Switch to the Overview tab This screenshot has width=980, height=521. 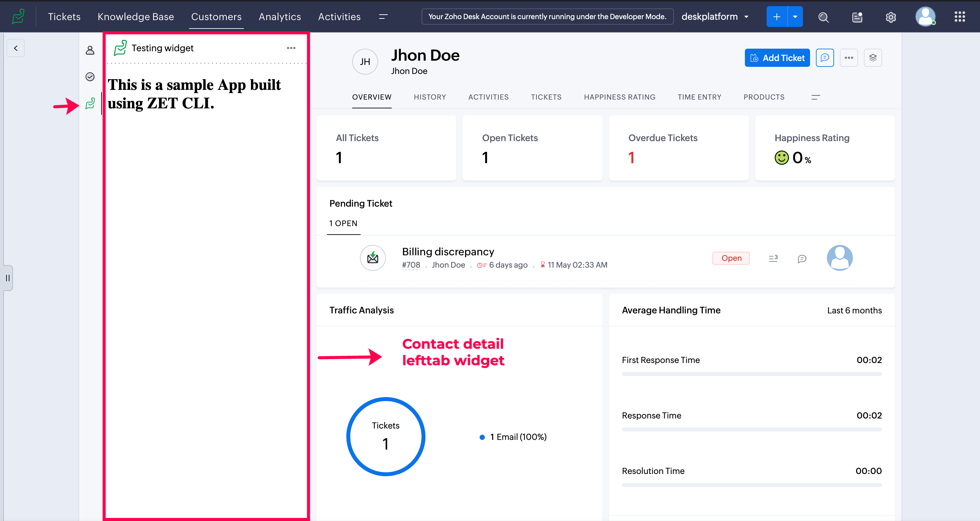(371, 97)
